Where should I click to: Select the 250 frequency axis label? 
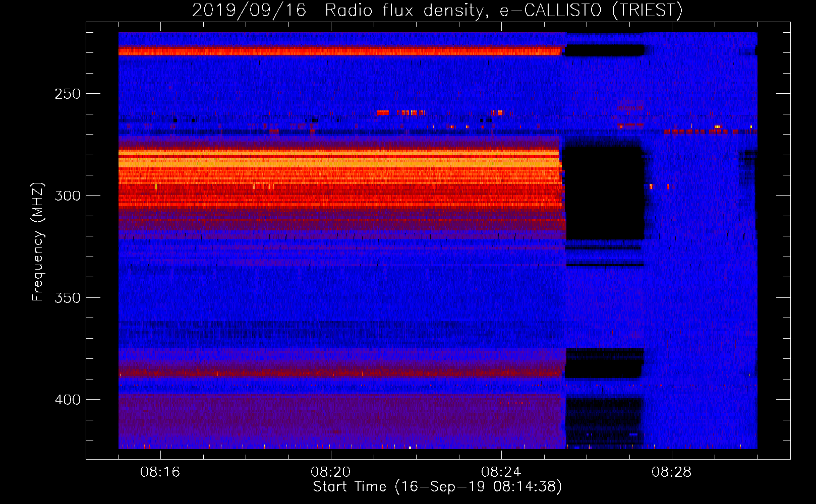click(x=68, y=94)
